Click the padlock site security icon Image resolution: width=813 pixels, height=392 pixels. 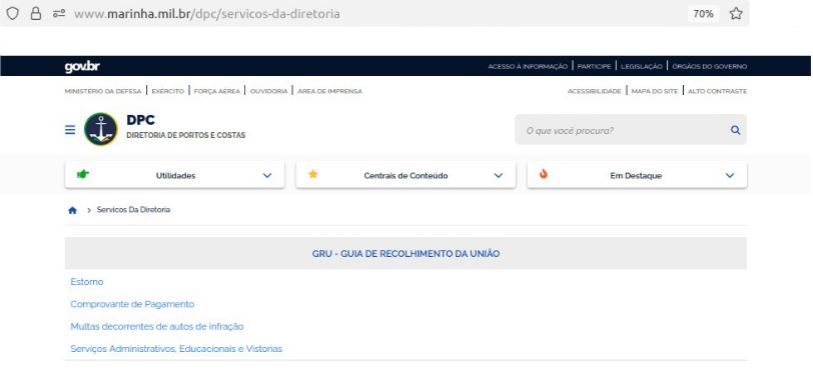tap(36, 13)
